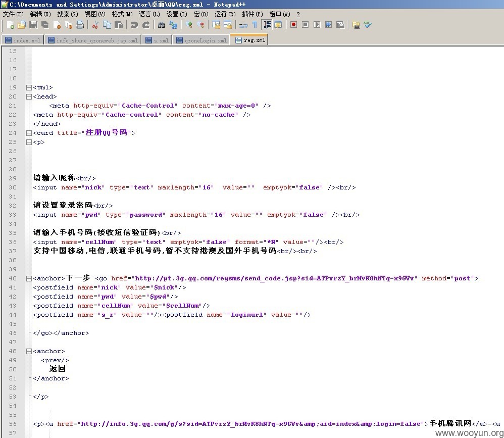Run spell check with the ABC icon
The image size is (504, 438).
pyautogui.click(x=368, y=25)
